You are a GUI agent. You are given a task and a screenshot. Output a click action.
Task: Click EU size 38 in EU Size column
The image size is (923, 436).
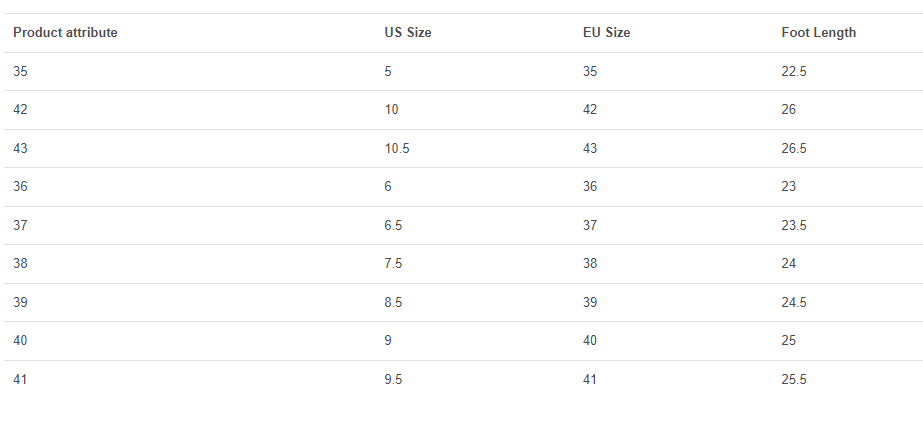pyautogui.click(x=590, y=264)
